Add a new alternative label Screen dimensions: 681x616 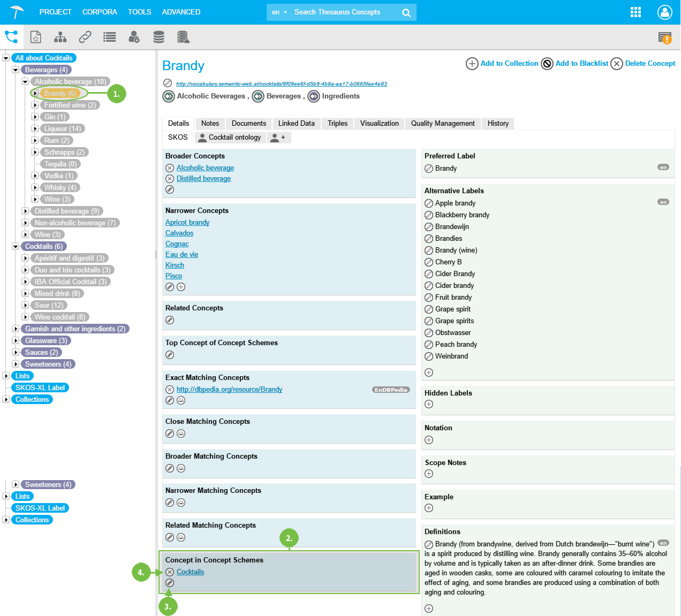tap(429, 372)
